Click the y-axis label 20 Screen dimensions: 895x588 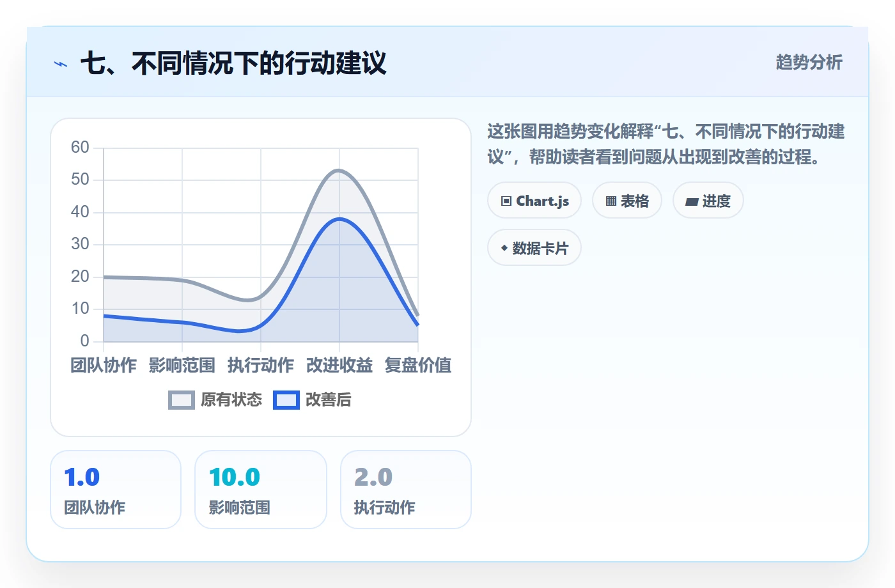[x=80, y=277]
